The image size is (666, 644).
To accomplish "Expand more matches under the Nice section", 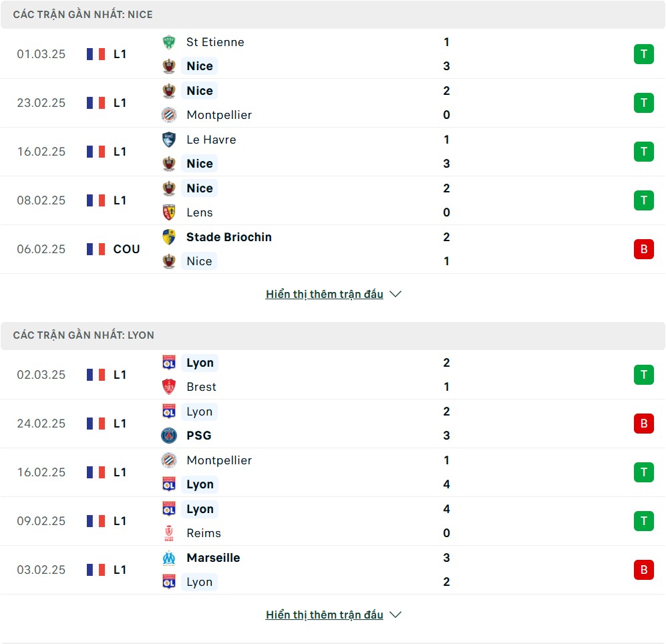I will (x=325, y=294).
